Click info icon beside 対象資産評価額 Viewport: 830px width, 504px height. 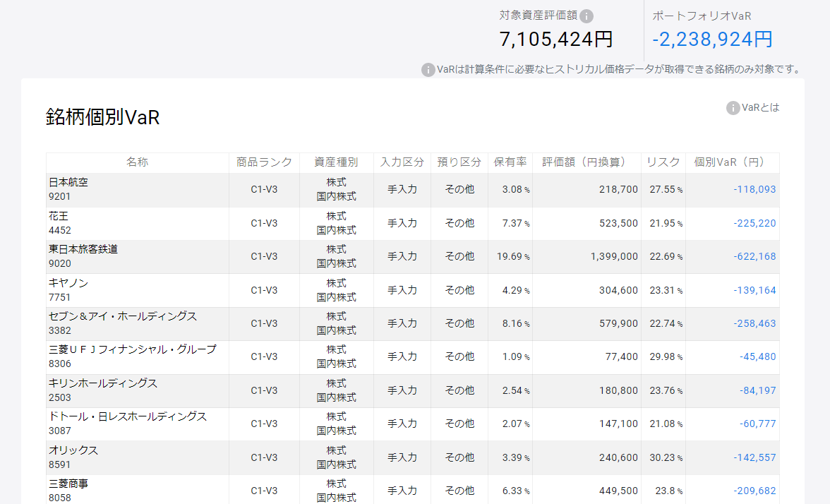tap(586, 16)
